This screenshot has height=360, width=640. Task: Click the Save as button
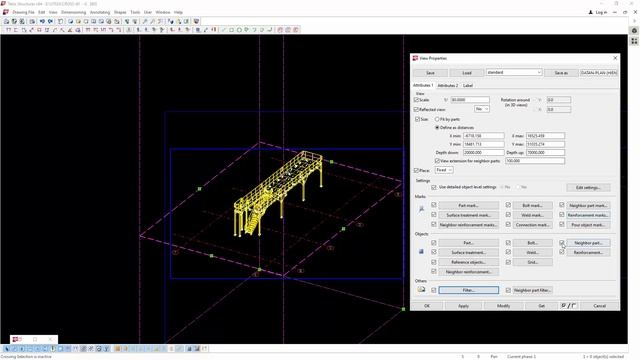(561, 73)
